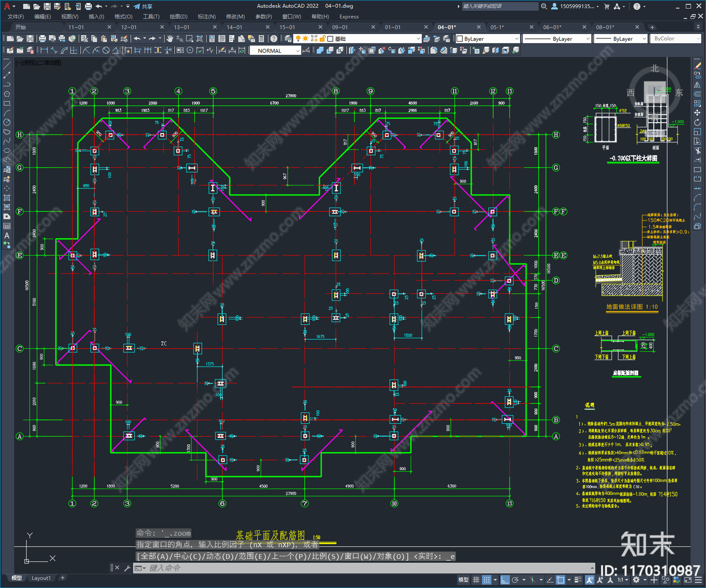Open the 文件(F) menu
This screenshot has width=706, height=588.
point(16,17)
